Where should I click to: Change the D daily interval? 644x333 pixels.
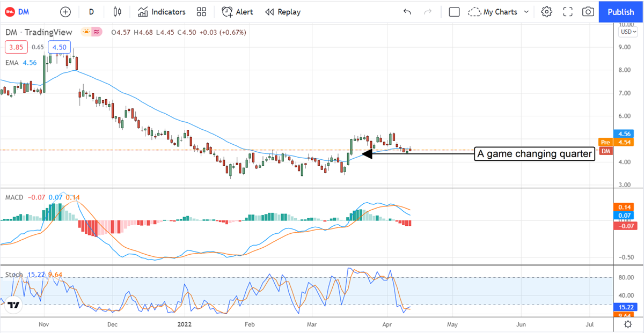pos(91,12)
